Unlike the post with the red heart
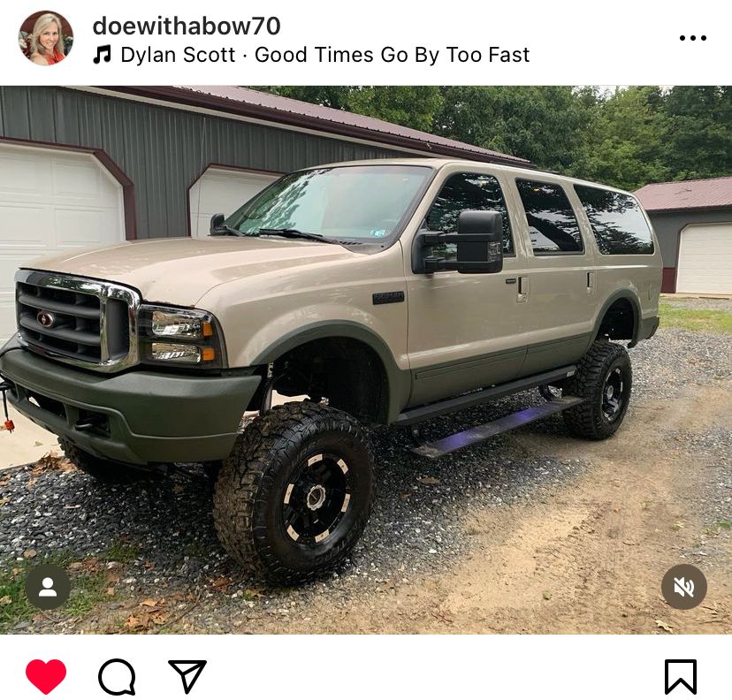Viewport: 732px width, 700px height. click(46, 677)
